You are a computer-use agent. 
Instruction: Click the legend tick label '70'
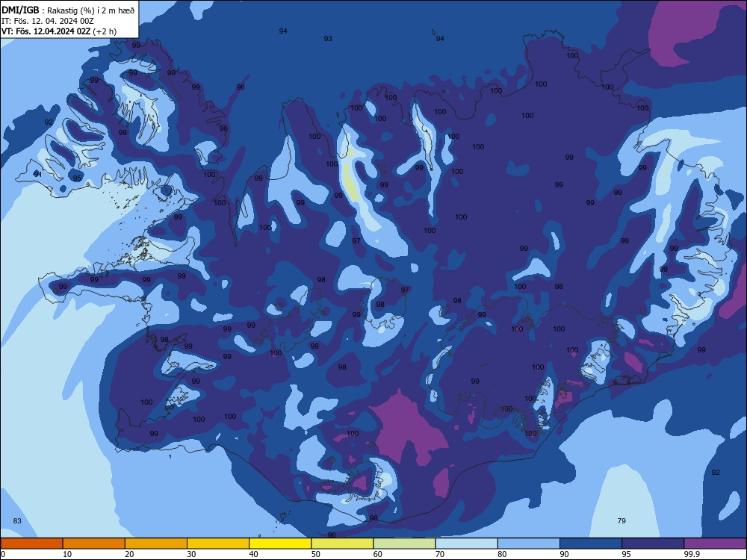[x=440, y=554]
